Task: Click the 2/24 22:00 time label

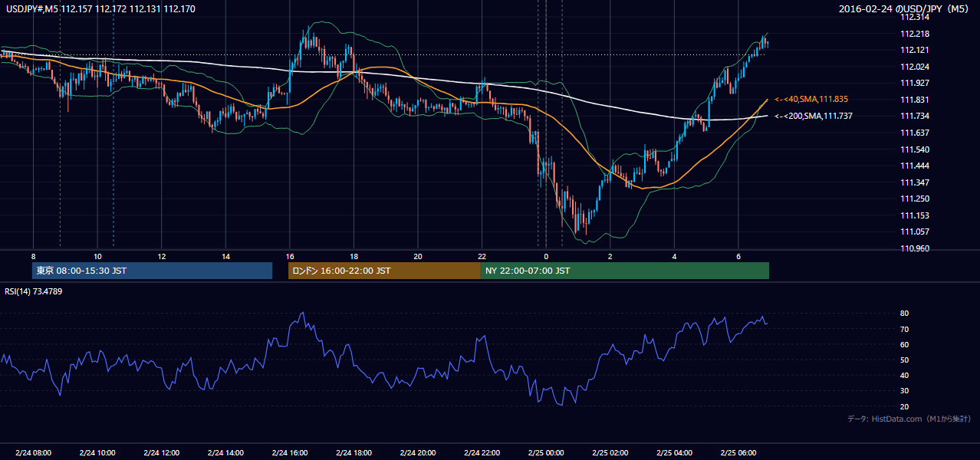Action: point(482,453)
